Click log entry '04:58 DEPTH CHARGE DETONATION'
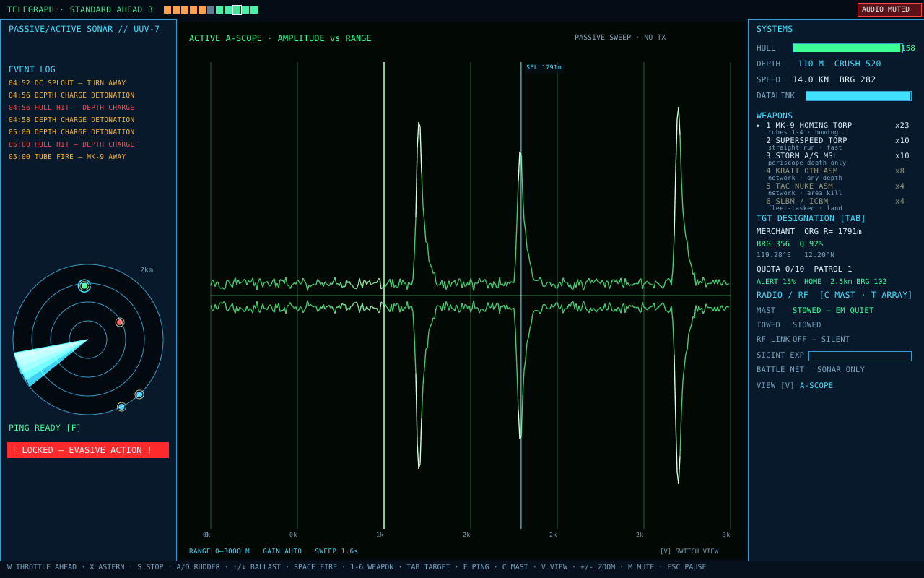924x578 pixels. [x=71, y=120]
